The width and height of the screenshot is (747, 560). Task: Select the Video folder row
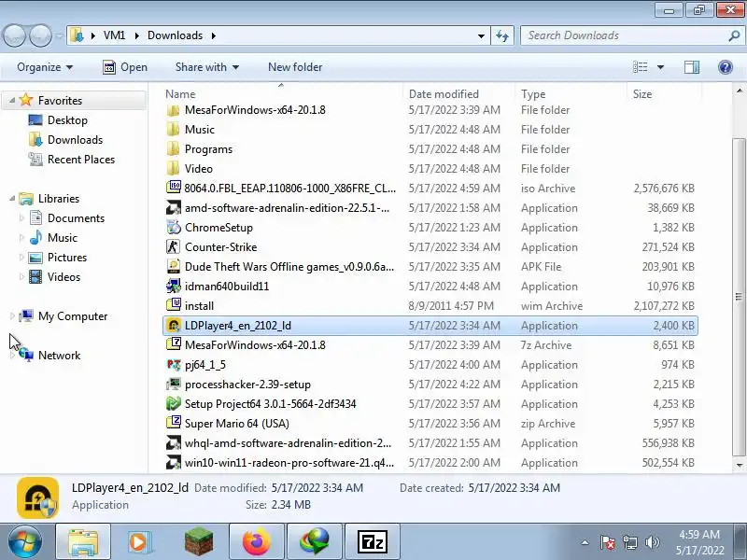430,169
